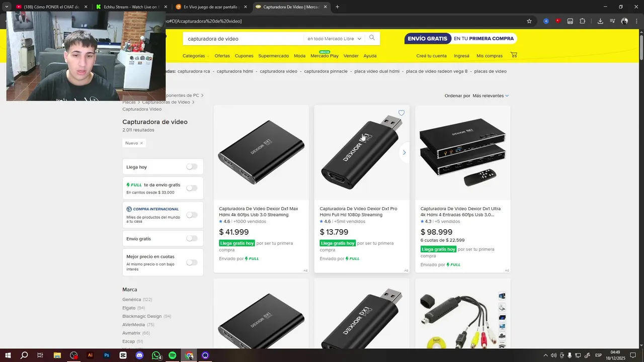Open Mis compras link
Image resolution: width=644 pixels, height=362 pixels.
[490, 56]
